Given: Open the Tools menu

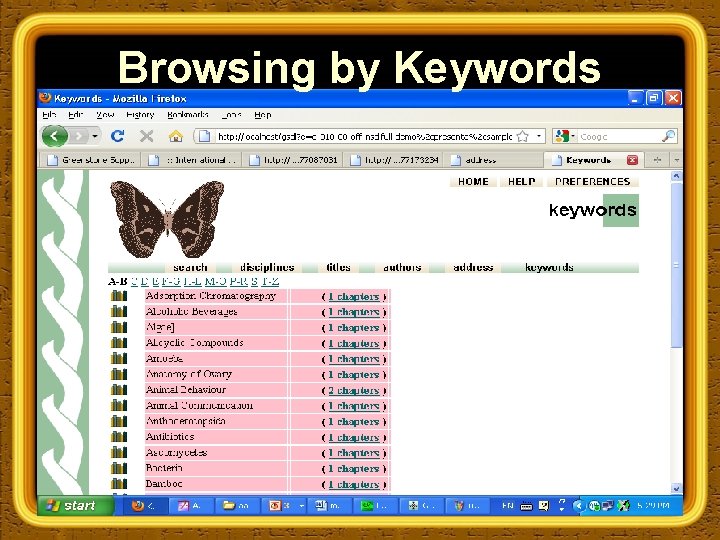Looking at the screenshot, I should coord(231,115).
